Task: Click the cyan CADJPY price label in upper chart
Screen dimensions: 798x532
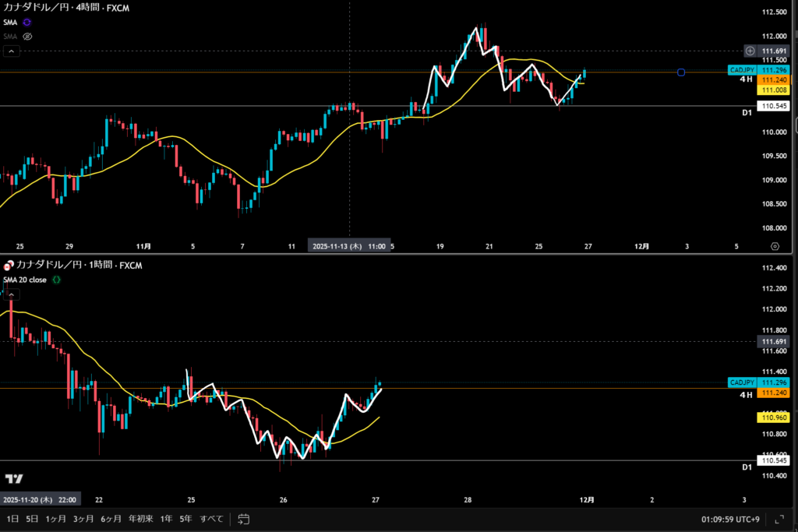Action: click(741, 70)
